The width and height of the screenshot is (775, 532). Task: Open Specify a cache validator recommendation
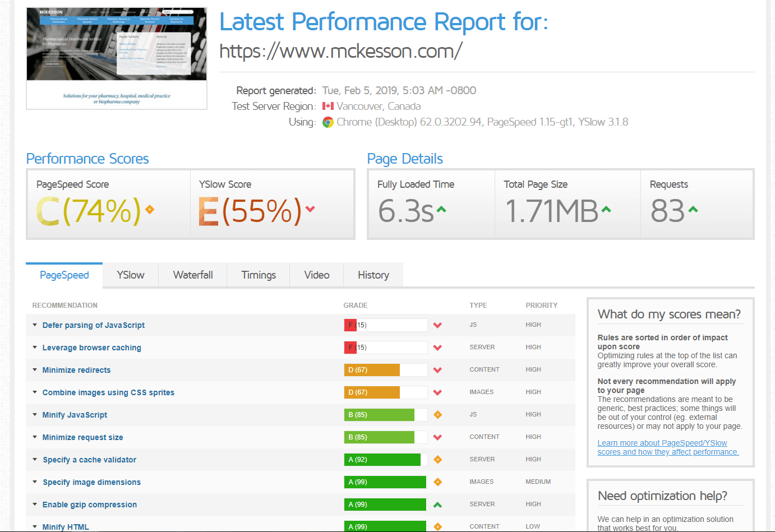pos(90,460)
